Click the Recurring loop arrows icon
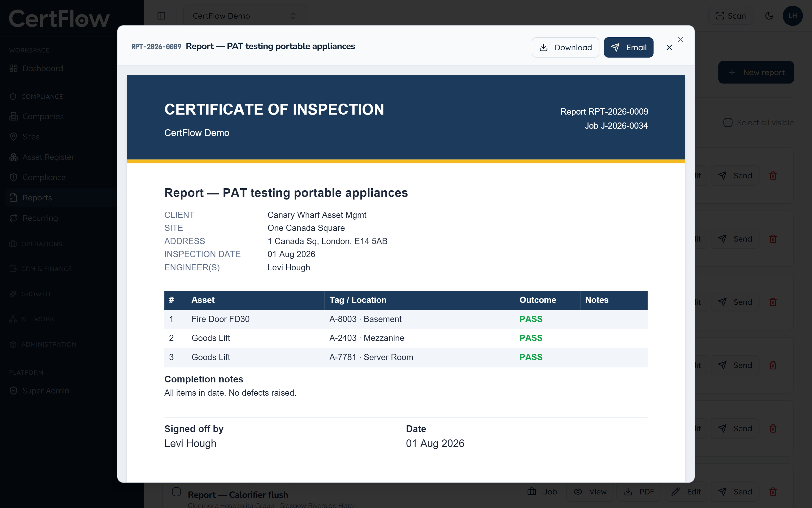The width and height of the screenshot is (812, 508). pyautogui.click(x=14, y=218)
